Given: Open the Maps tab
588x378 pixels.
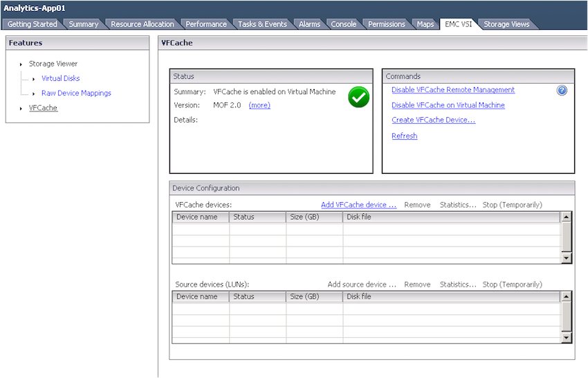Looking at the screenshot, I should point(425,24).
